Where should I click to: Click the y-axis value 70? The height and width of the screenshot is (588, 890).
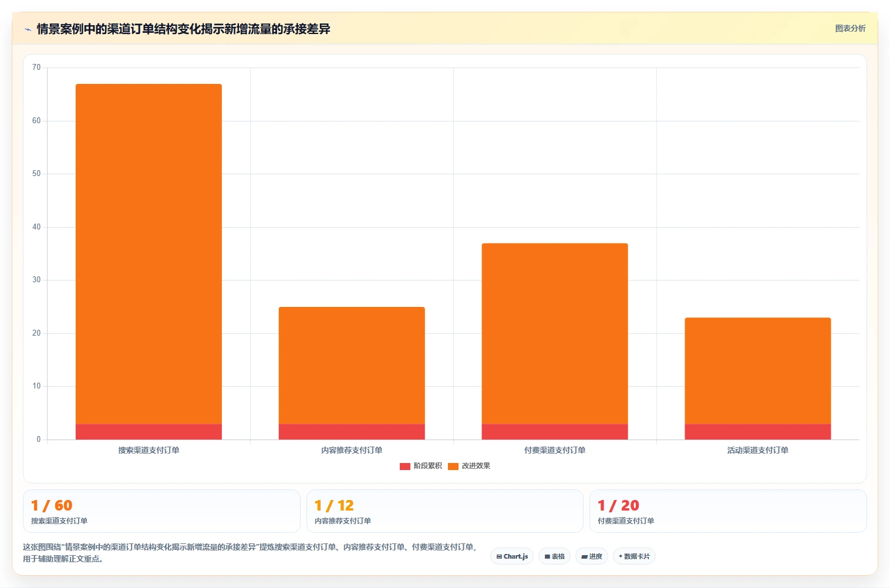[36, 67]
